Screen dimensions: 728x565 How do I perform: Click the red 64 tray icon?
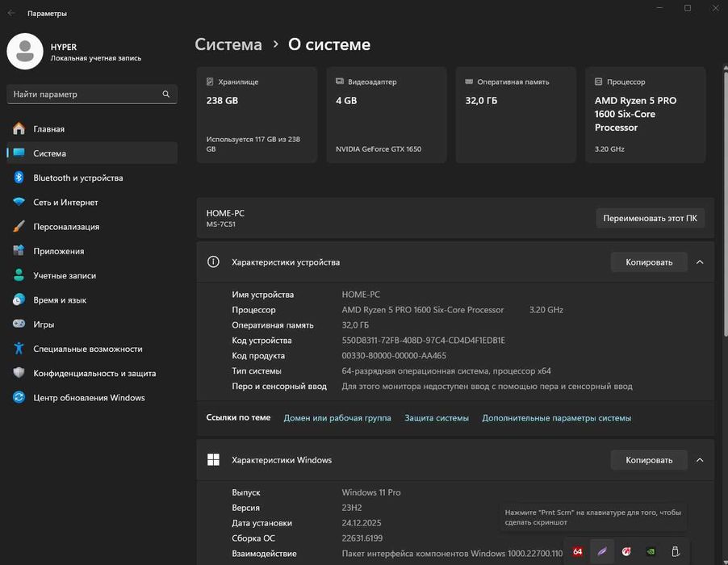[578, 551]
